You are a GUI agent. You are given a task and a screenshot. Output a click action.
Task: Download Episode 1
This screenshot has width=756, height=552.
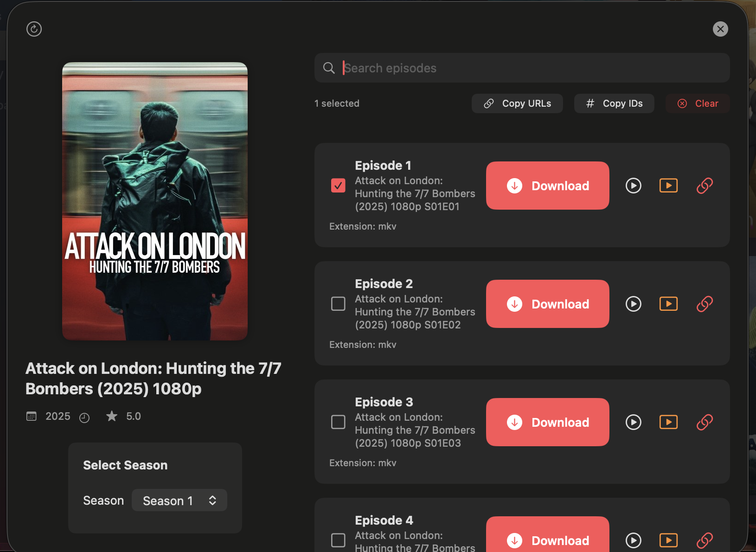pos(548,186)
